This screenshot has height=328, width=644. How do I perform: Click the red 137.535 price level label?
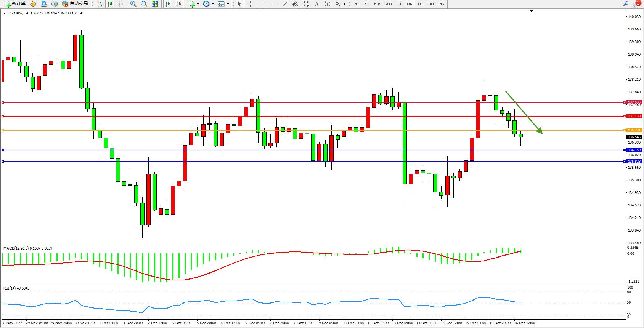pos(634,102)
